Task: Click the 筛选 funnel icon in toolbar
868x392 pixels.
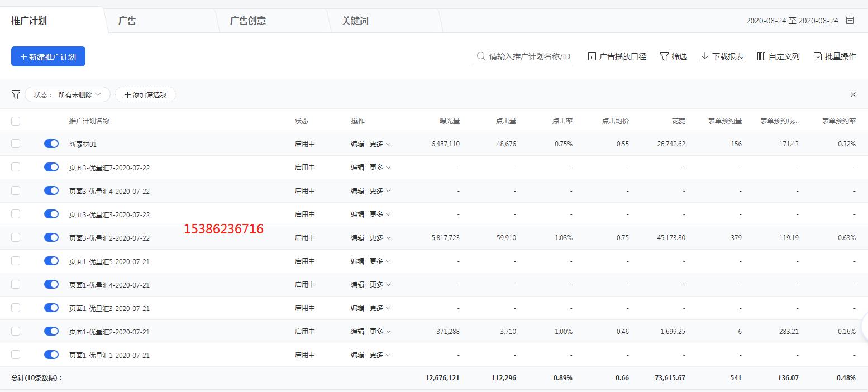Action: pos(664,56)
